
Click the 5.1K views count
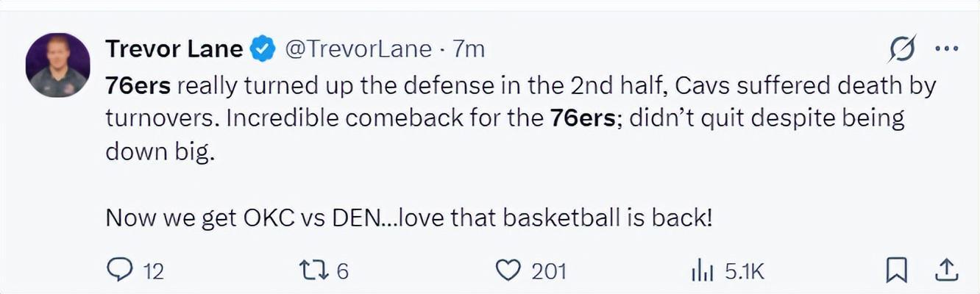[745, 272]
